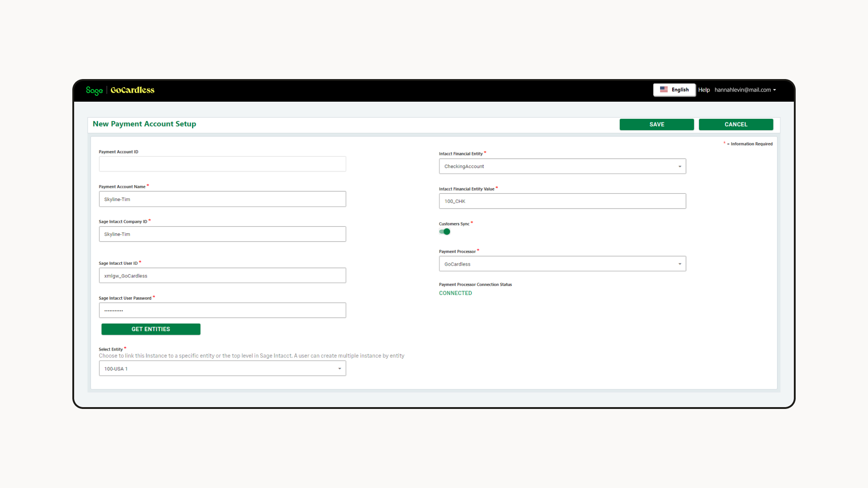Focus the Payment Account ID field
Viewport: 868px width, 488px height.
point(222,164)
